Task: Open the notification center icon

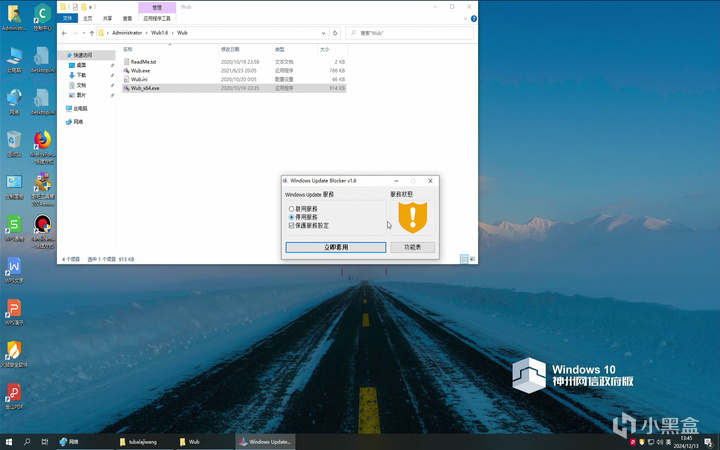Action: [x=709, y=442]
